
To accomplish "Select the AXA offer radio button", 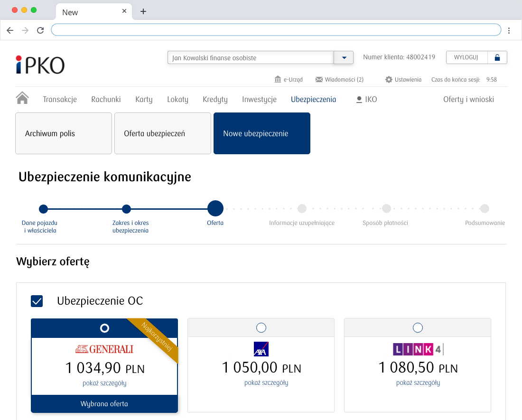I will (x=261, y=328).
